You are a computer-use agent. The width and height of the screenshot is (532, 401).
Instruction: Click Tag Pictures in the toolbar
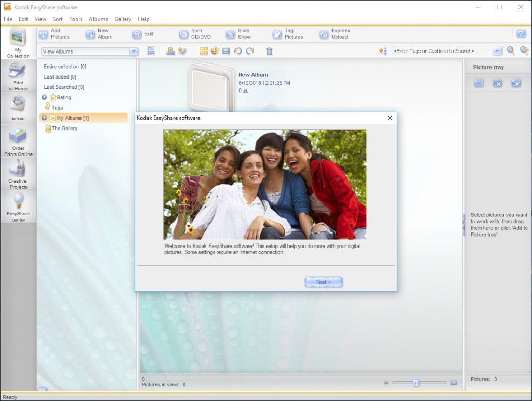(288, 34)
